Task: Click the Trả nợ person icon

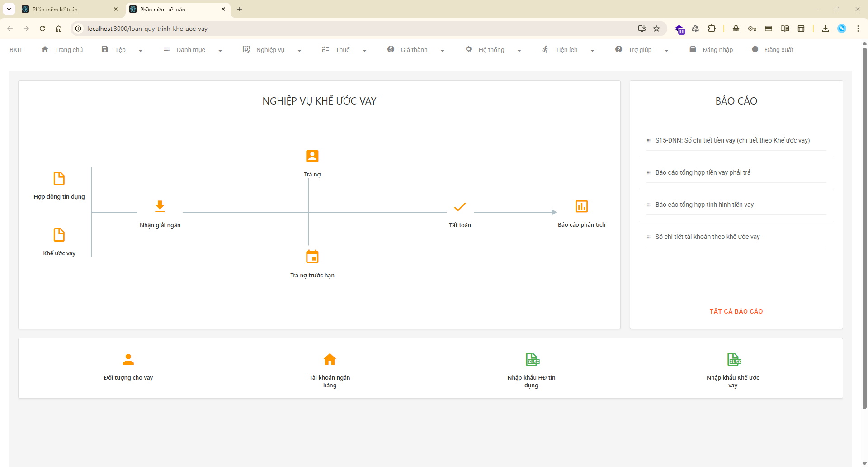Action: [312, 156]
